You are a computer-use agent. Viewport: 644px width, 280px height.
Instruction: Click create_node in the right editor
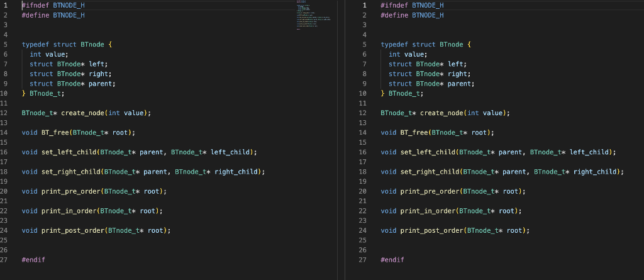442,113
